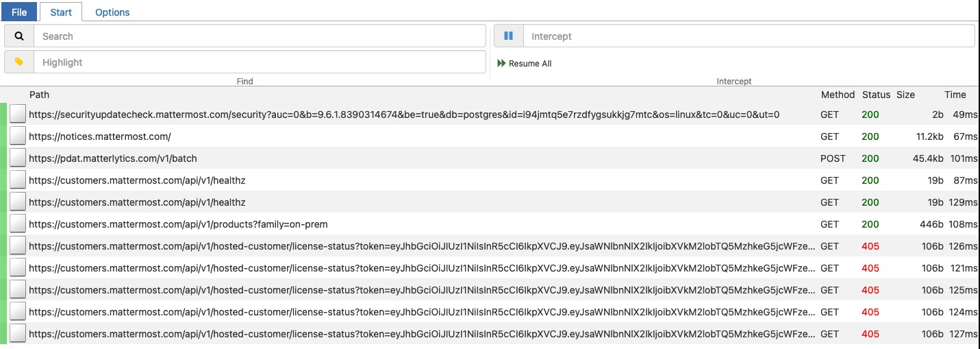
Task: Switch to the Options tab
Action: [x=112, y=12]
